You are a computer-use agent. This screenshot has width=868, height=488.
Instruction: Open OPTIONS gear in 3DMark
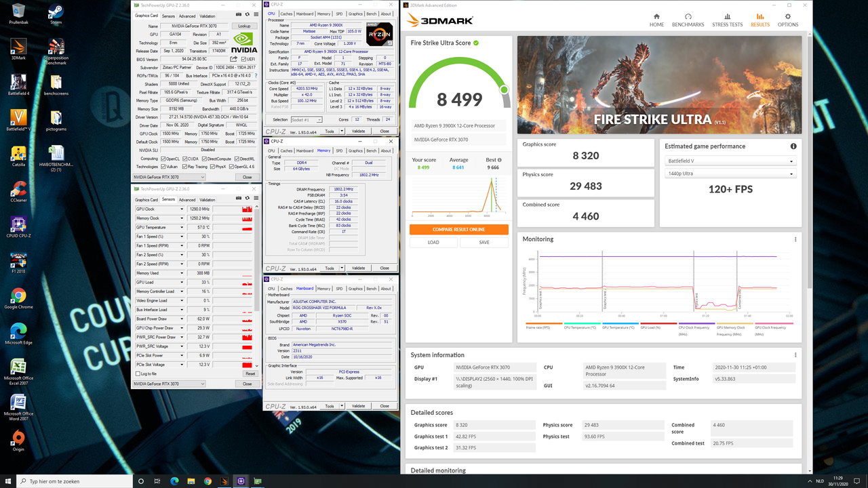pos(788,20)
